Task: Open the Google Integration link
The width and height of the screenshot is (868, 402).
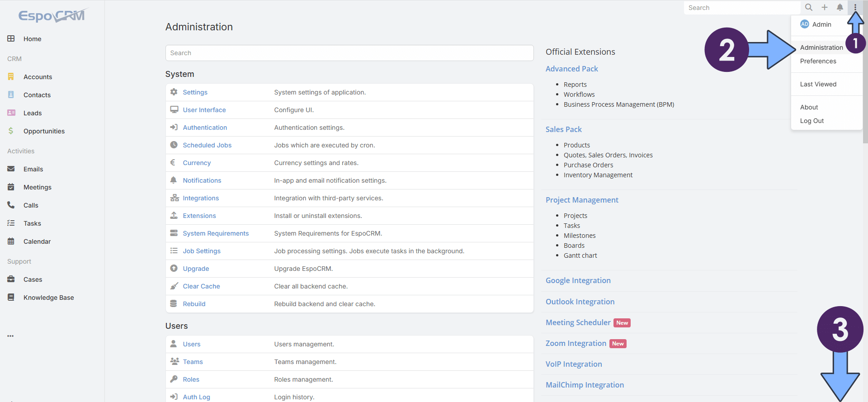Action: click(x=578, y=280)
